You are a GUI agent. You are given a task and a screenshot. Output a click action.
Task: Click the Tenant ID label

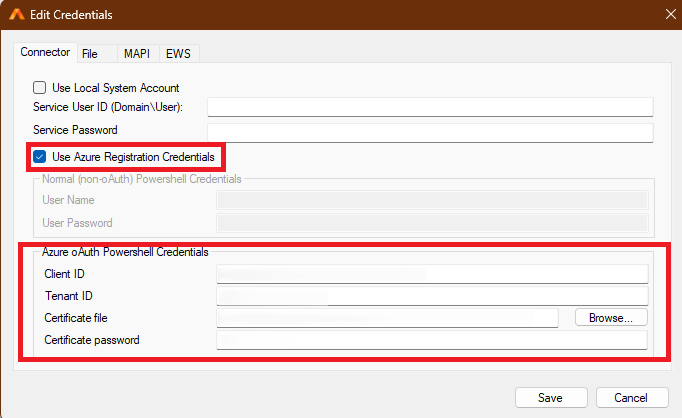coord(69,296)
